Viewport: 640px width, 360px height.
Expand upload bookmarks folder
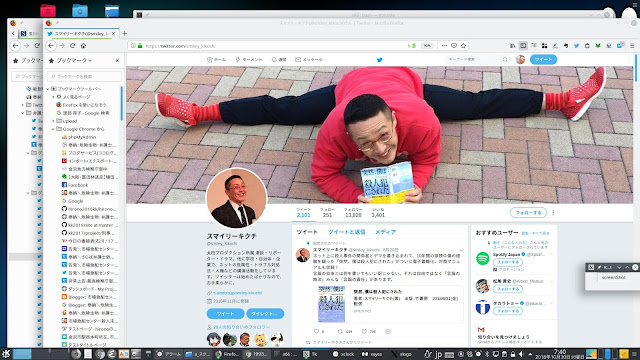click(x=53, y=121)
